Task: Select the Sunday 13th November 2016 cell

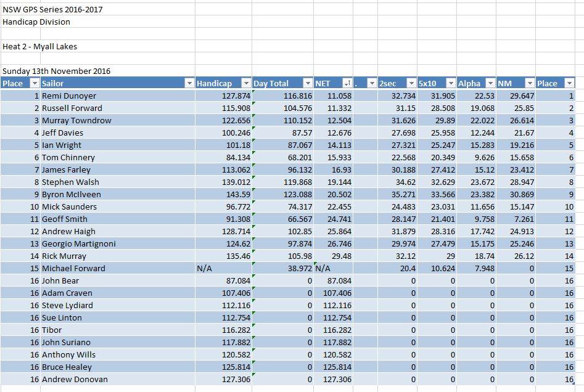Action: point(57,71)
